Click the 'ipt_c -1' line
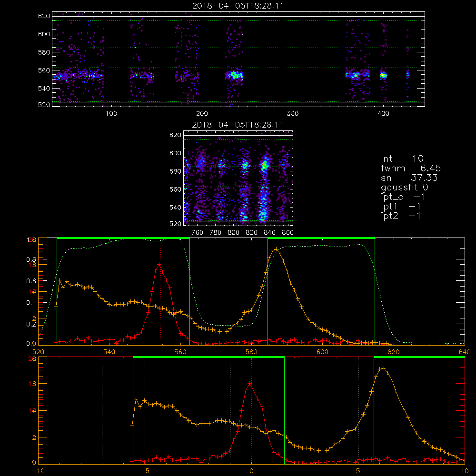Viewport: 476px width, 476px height. (x=403, y=197)
